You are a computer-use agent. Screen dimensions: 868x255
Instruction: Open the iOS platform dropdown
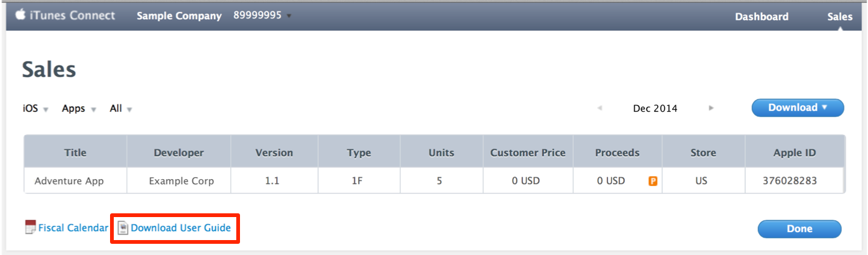coord(35,109)
